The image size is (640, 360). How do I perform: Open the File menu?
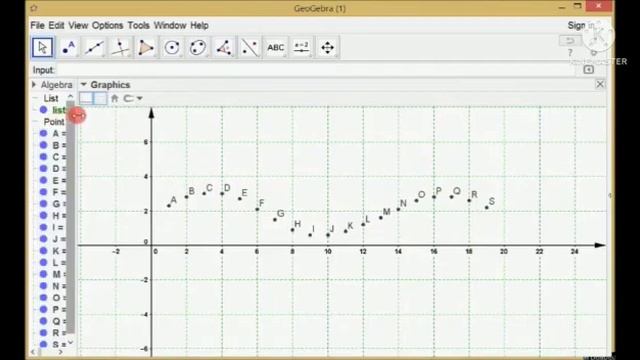[x=37, y=25]
